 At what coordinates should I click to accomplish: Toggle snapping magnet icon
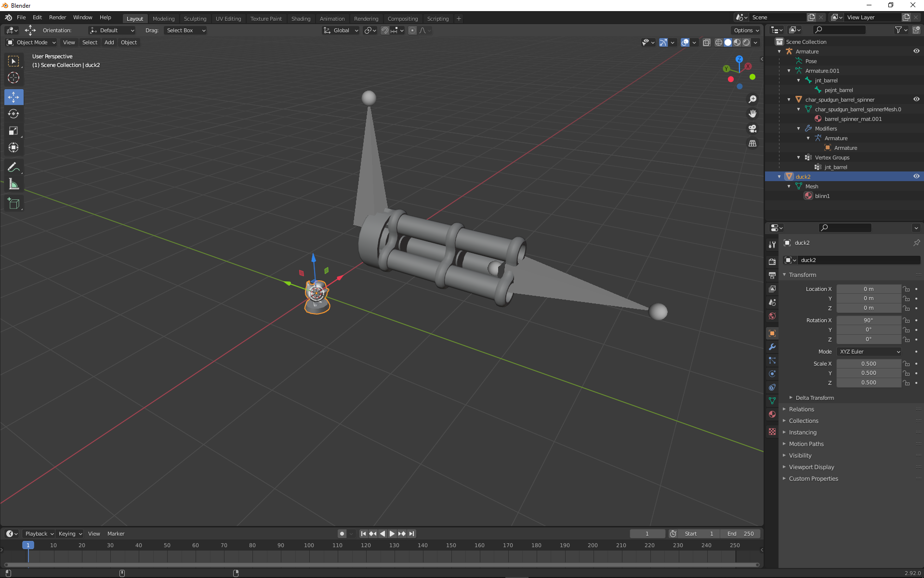point(385,30)
